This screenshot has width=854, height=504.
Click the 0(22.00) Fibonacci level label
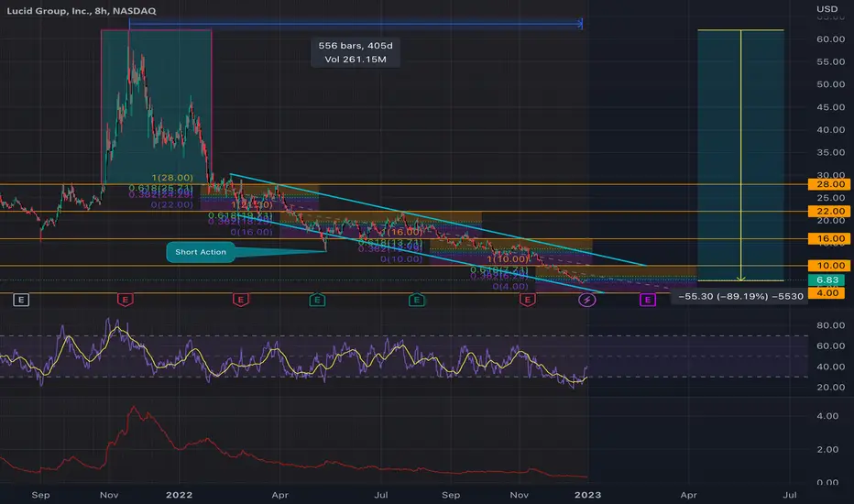point(172,205)
